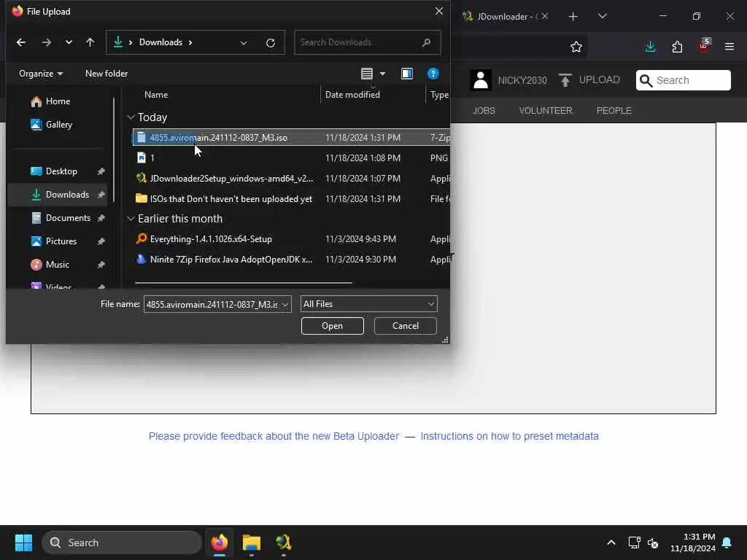Viewport: 747px width, 560px height.
Task: Open the VOLUNTEER navigation item
Action: pos(546,111)
